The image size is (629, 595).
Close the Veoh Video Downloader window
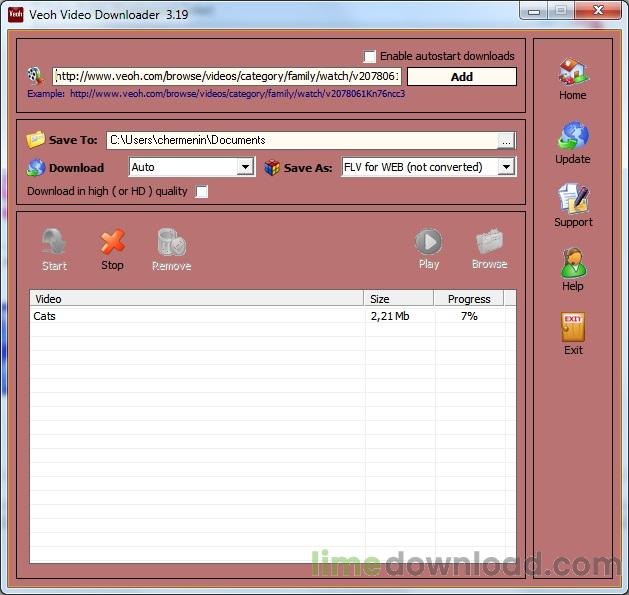pyautogui.click(x=598, y=10)
